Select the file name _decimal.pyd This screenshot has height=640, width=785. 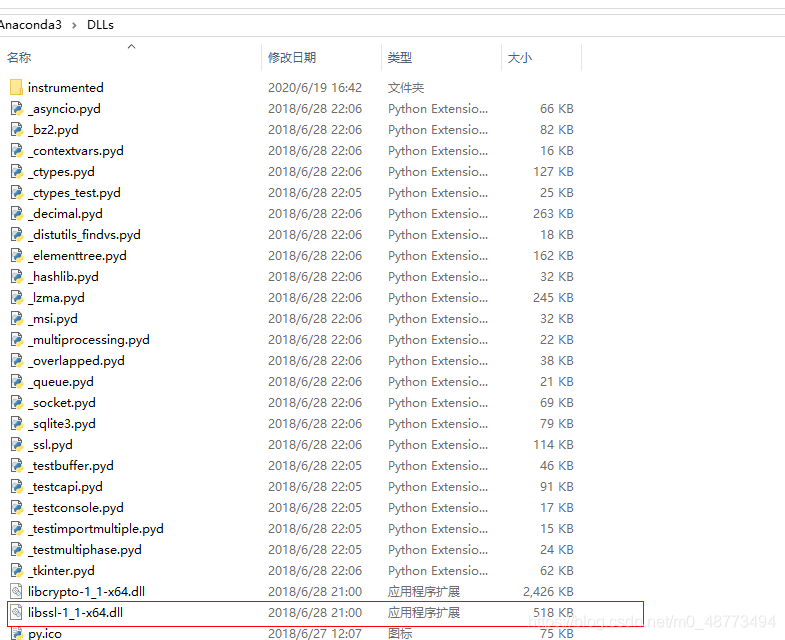(x=66, y=214)
